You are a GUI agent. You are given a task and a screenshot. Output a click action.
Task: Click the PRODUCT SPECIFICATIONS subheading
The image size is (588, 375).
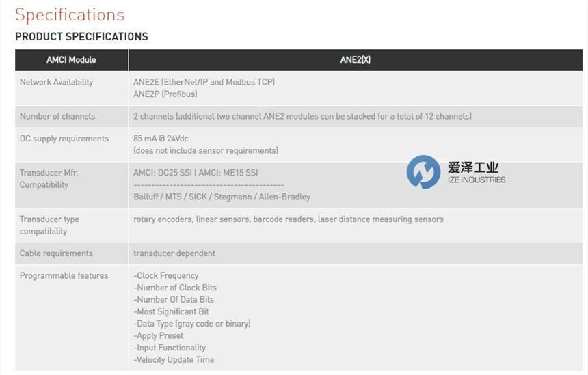[x=81, y=37]
